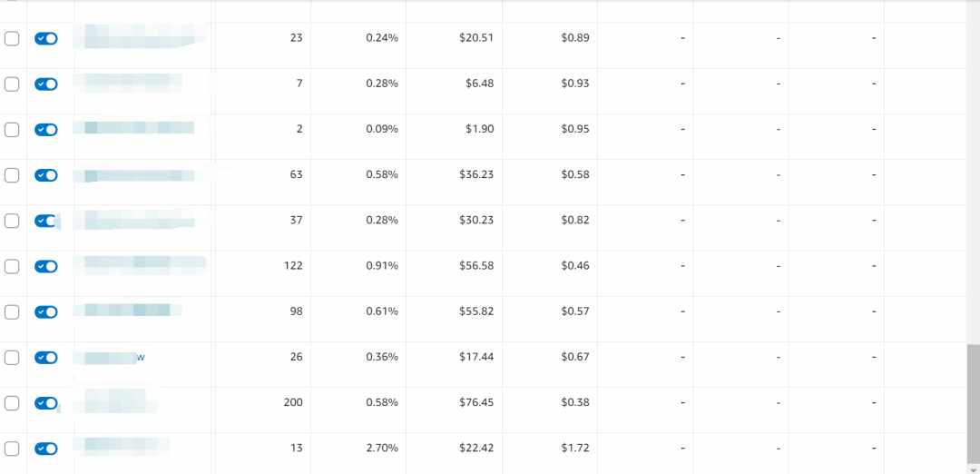This screenshot has width=980, height=474.
Task: Switch off the toggle in the $56.58 row
Action: pyautogui.click(x=46, y=266)
